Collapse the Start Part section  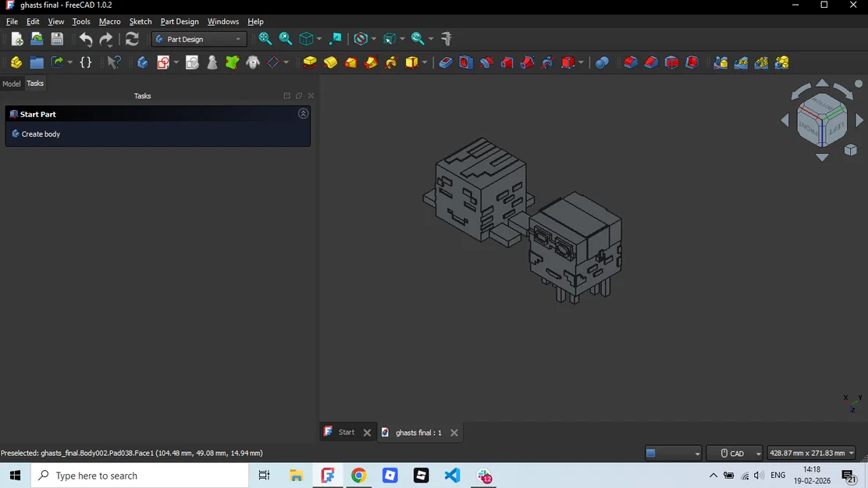pos(303,113)
